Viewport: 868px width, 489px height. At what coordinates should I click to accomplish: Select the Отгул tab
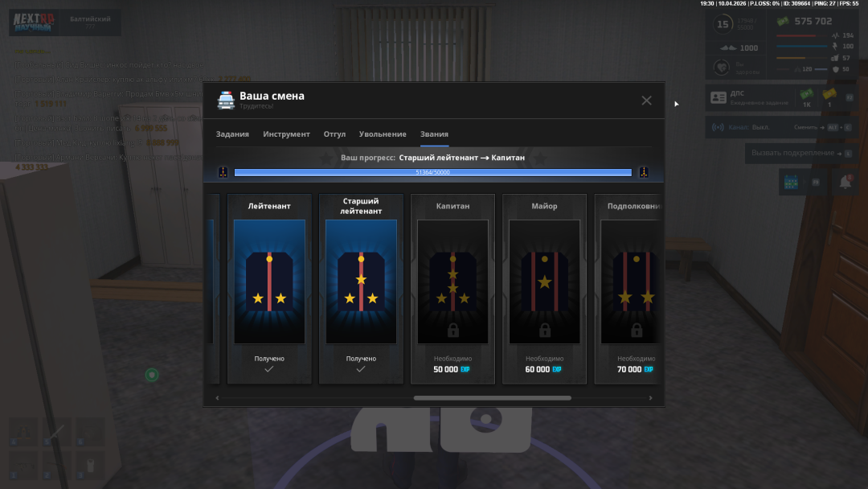(334, 134)
